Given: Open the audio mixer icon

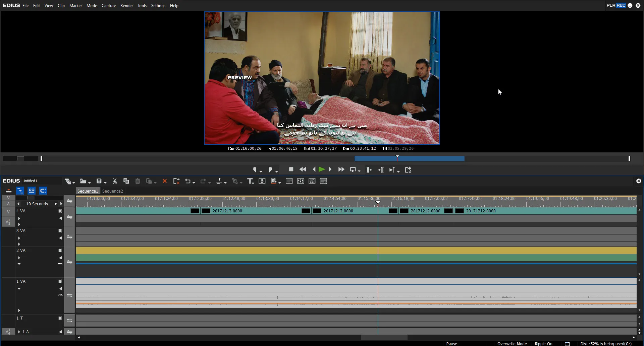Looking at the screenshot, I should click(301, 181).
